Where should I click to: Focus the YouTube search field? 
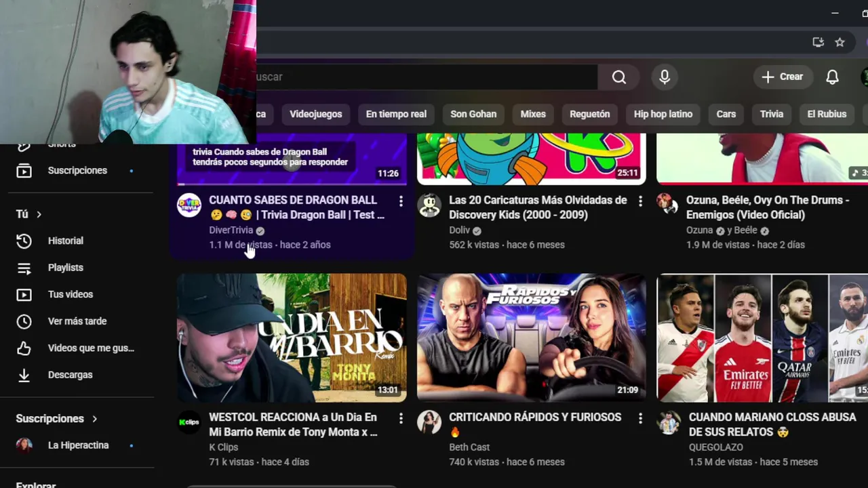[x=427, y=77]
